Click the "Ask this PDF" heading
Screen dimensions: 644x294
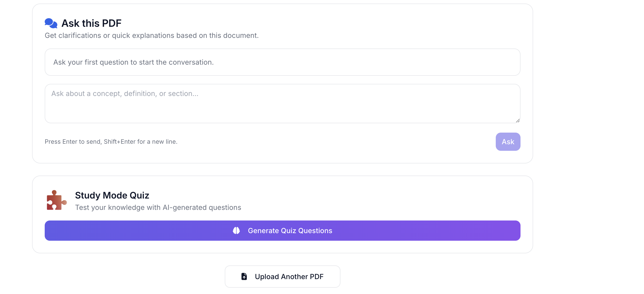tap(91, 23)
